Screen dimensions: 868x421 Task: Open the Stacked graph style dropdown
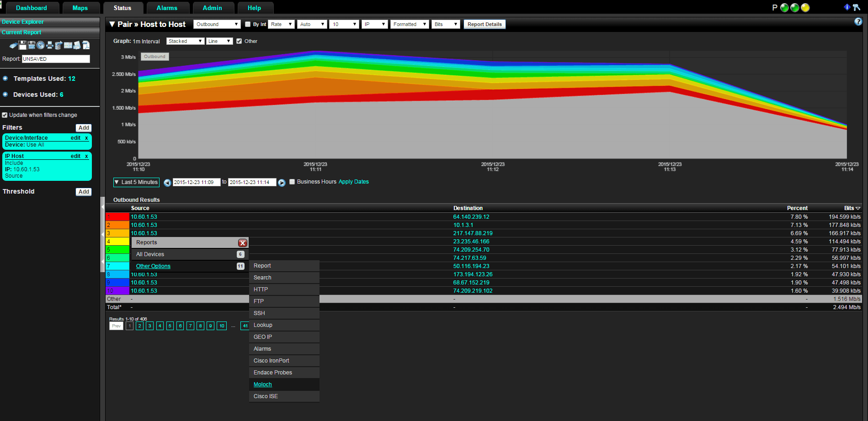coord(185,41)
